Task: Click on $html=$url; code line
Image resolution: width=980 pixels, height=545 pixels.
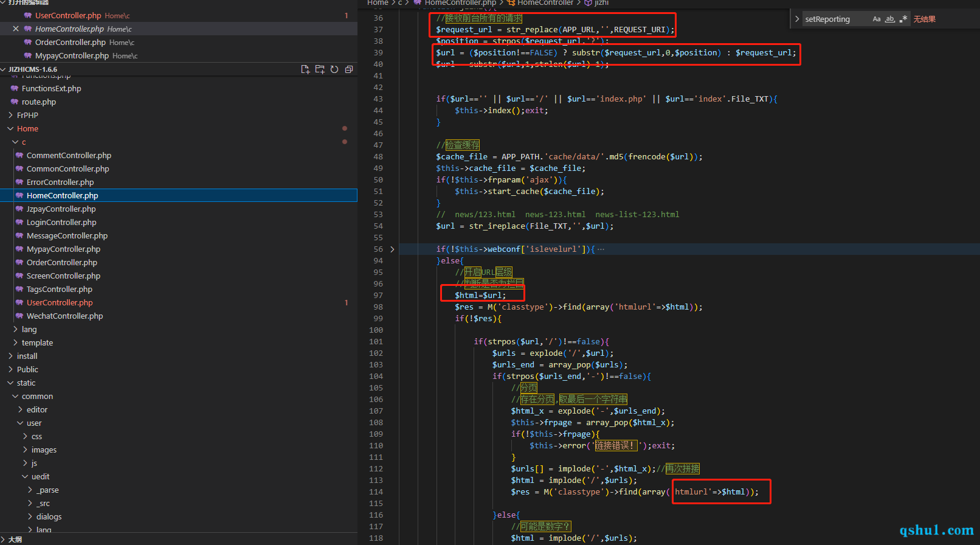Action: point(480,296)
